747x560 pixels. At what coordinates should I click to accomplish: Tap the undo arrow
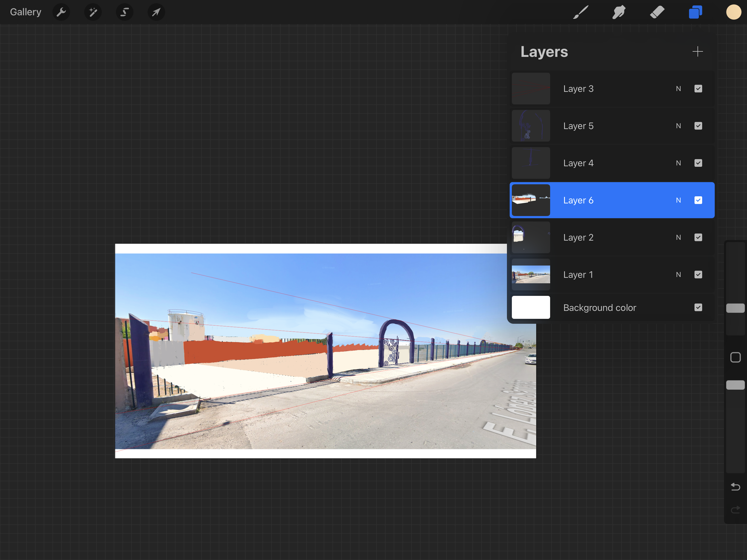[x=735, y=487]
